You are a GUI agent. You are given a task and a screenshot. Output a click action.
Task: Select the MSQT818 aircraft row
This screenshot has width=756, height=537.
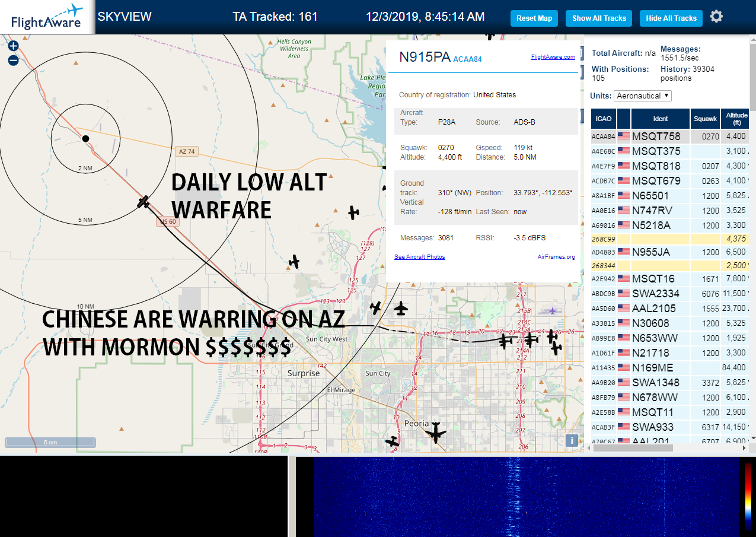[671, 166]
